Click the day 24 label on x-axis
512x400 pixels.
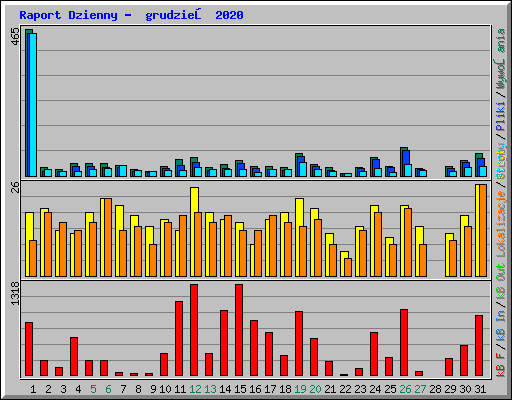coord(375,389)
